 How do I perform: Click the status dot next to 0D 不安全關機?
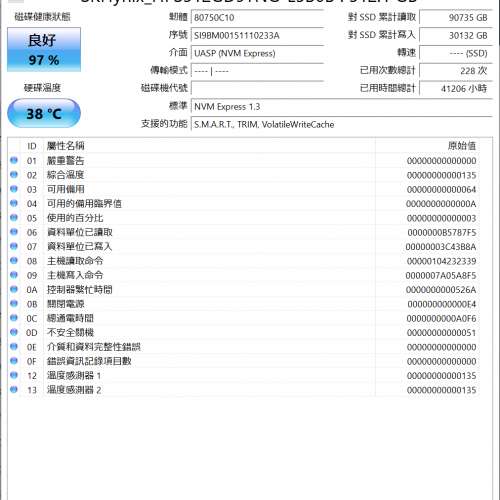(x=14, y=332)
